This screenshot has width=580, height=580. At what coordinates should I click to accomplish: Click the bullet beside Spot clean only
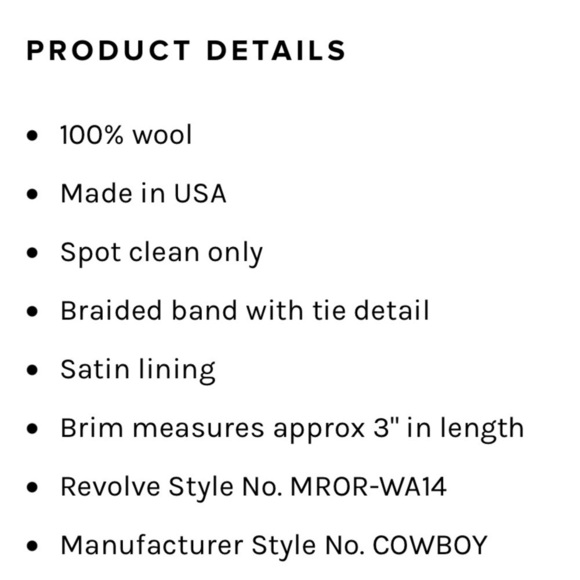[33, 253]
